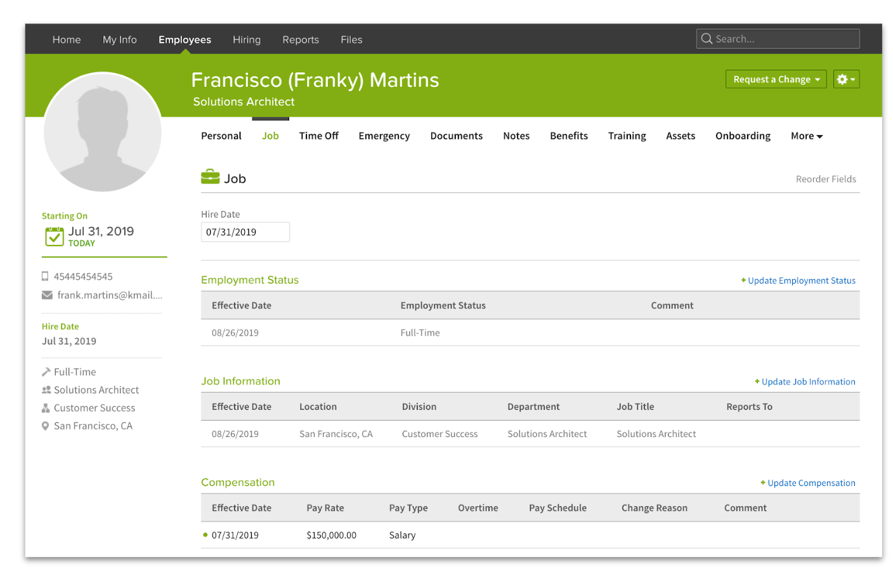Click the wrench icon beside Full-Time
The width and height of the screenshot is (893, 588).
[x=44, y=371]
